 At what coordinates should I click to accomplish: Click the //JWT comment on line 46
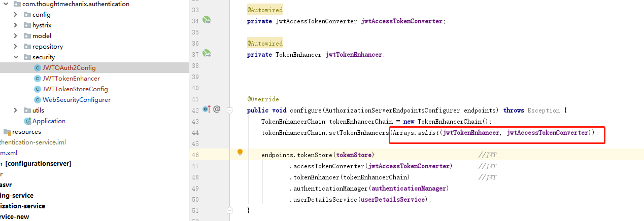[x=487, y=155]
